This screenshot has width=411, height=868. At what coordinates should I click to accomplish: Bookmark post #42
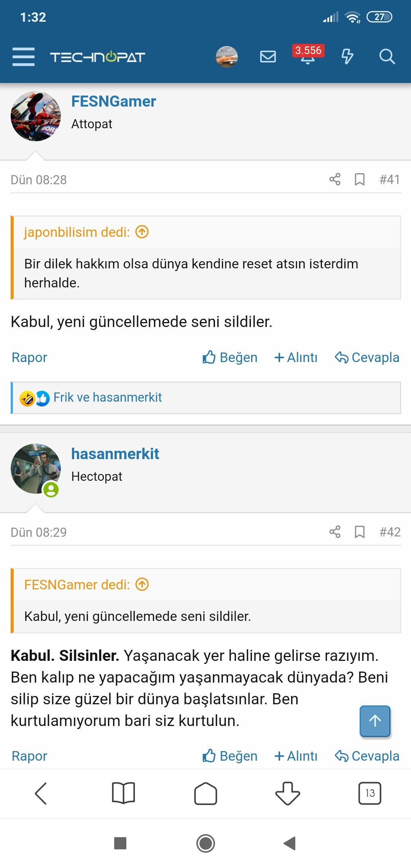pos(360,532)
